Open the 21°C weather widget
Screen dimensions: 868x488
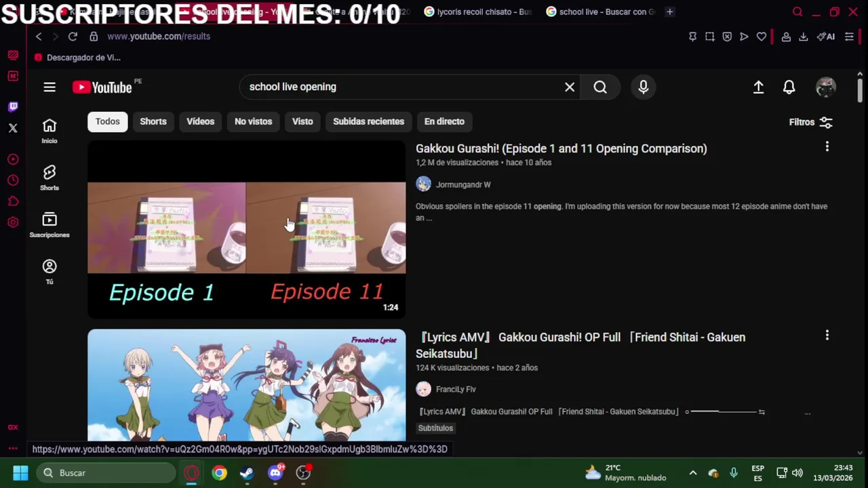626,473
